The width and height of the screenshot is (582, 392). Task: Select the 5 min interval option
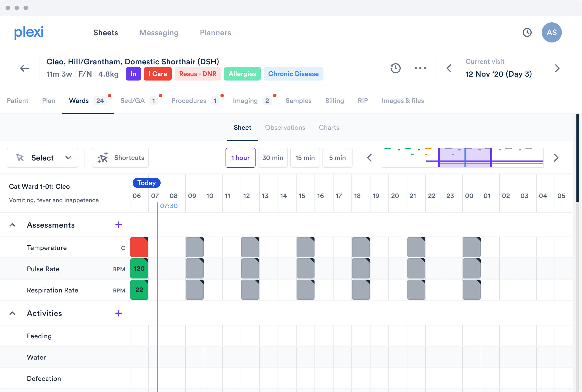point(337,158)
